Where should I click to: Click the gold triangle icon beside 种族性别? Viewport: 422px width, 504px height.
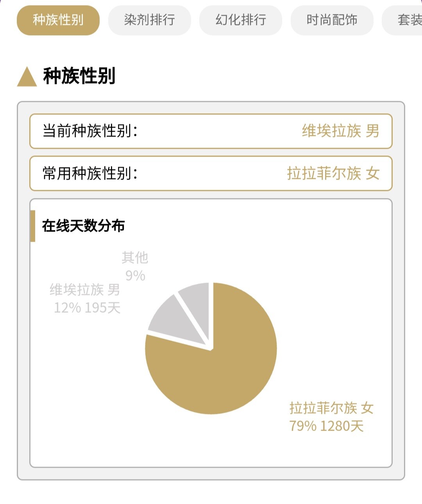[x=27, y=77]
